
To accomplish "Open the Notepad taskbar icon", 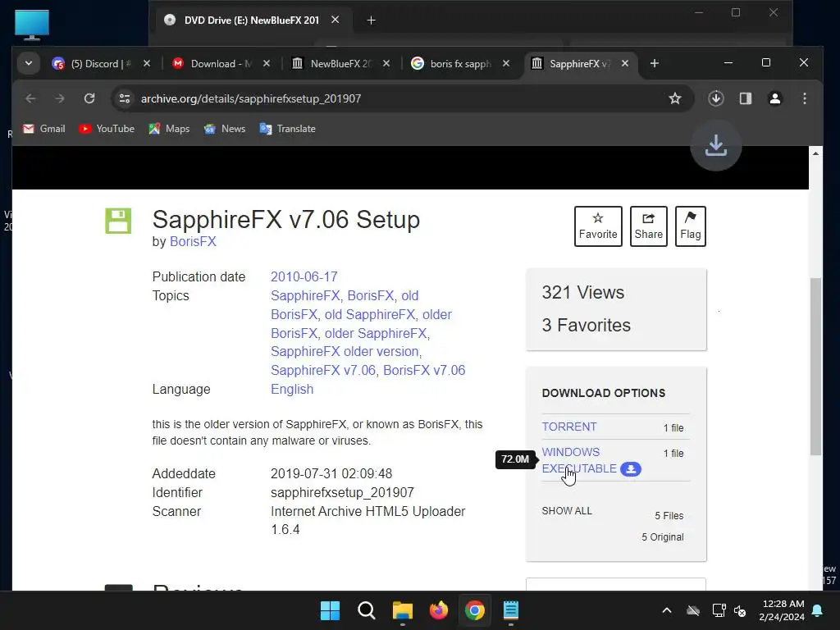I will tap(511, 610).
